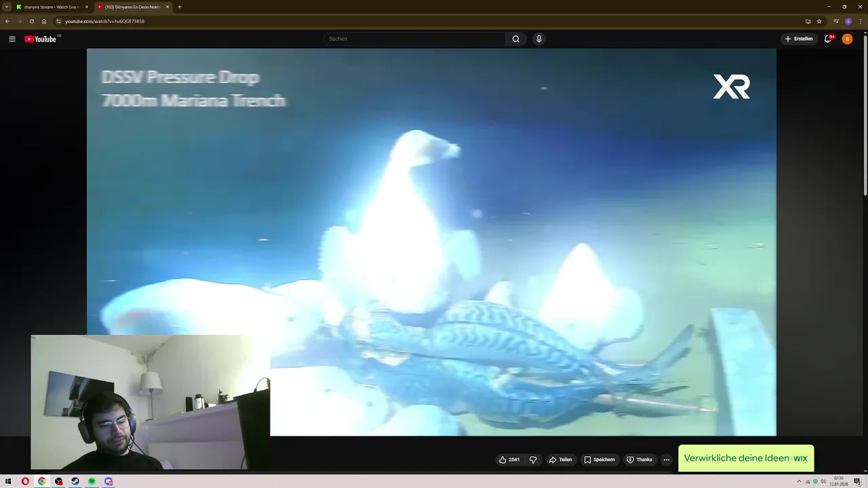Open Chrome profile avatar

click(848, 21)
